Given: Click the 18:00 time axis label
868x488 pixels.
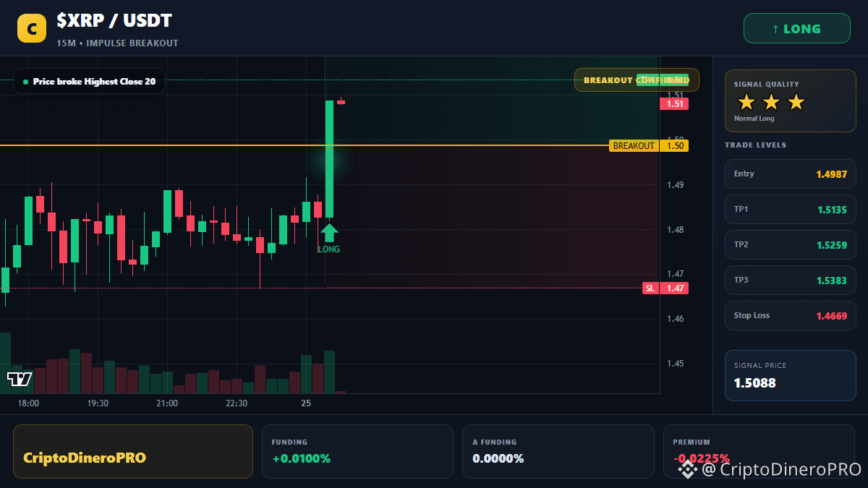Looking at the screenshot, I should coord(28,403).
